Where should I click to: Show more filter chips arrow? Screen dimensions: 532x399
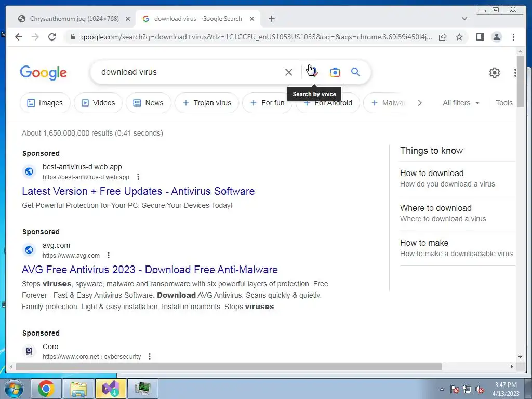point(420,103)
